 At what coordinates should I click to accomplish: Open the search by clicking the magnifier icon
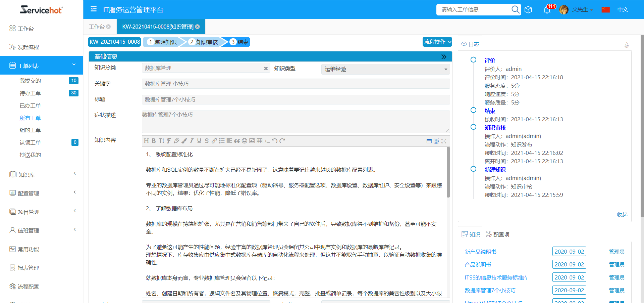515,9
